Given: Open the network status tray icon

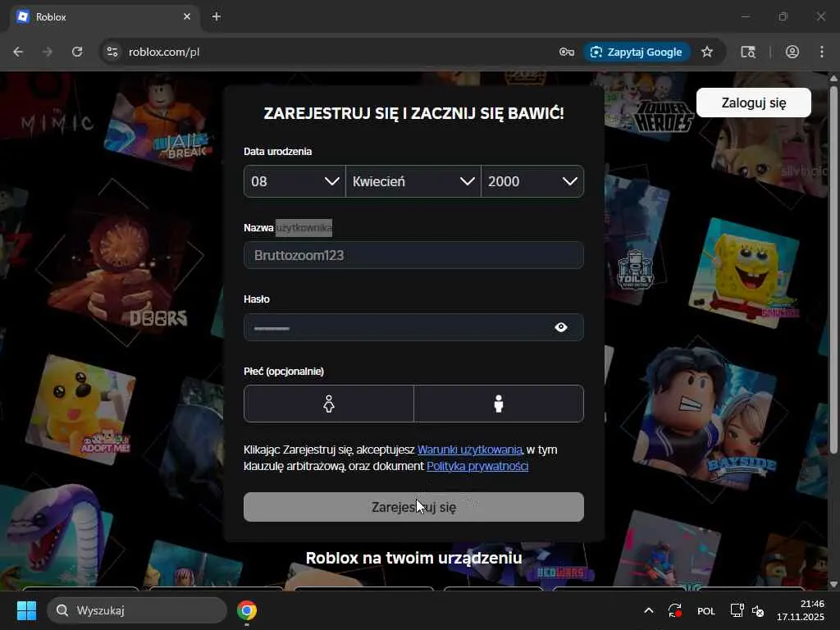Looking at the screenshot, I should click(737, 610).
